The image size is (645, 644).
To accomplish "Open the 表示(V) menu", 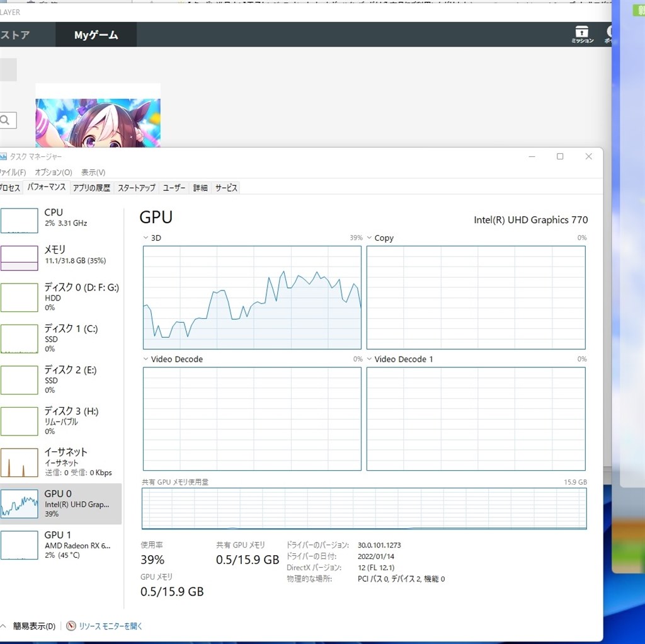I will click(x=93, y=173).
